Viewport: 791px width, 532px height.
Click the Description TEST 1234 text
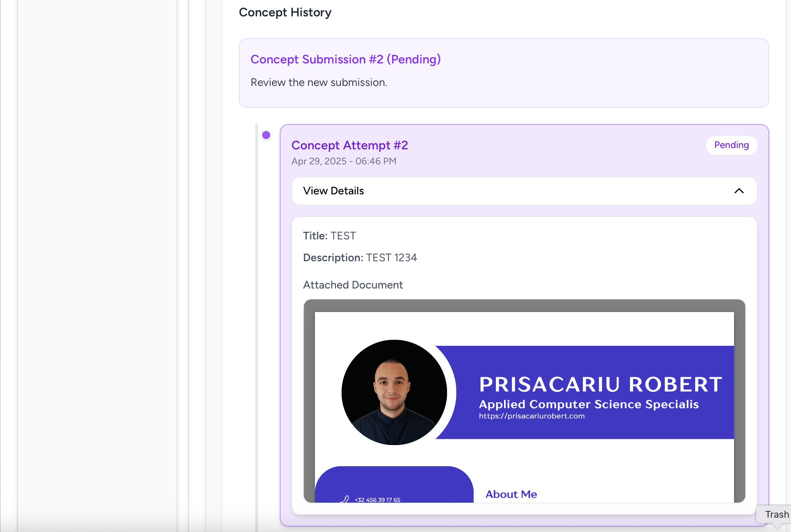coord(360,257)
